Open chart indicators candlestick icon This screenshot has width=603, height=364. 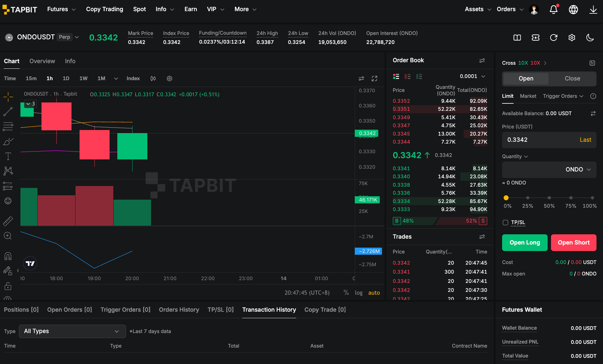click(x=153, y=79)
